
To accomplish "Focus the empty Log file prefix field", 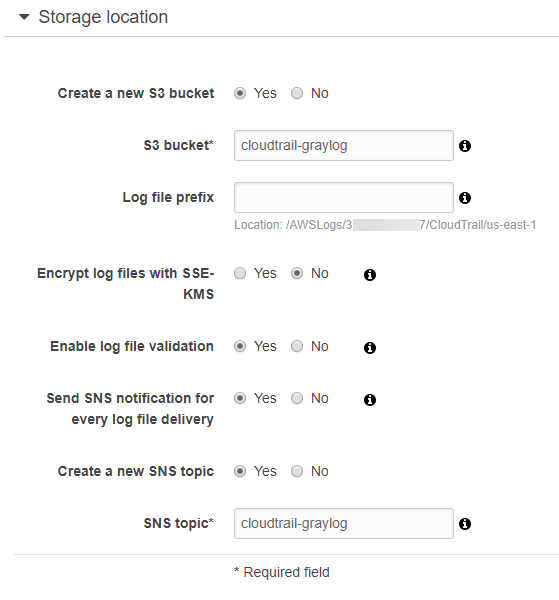I will pyautogui.click(x=344, y=197).
